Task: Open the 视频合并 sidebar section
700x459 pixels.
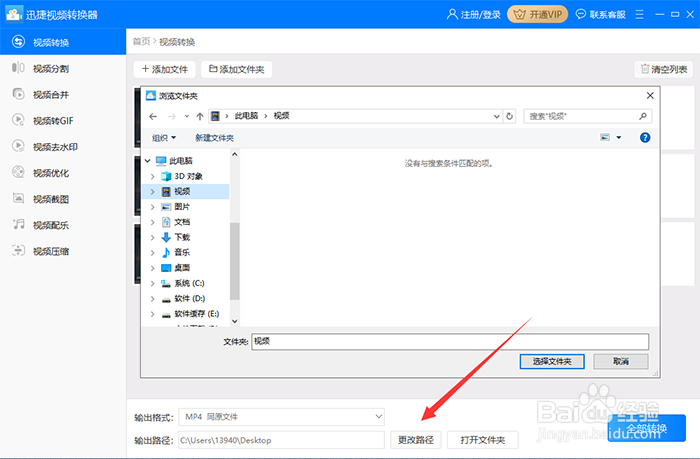Action: click(63, 95)
